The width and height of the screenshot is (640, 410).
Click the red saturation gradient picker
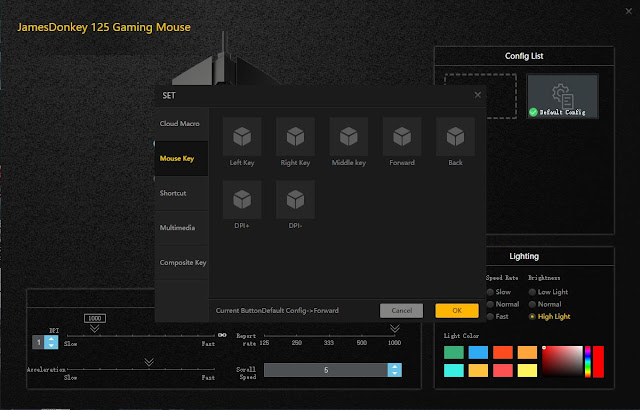click(562, 361)
